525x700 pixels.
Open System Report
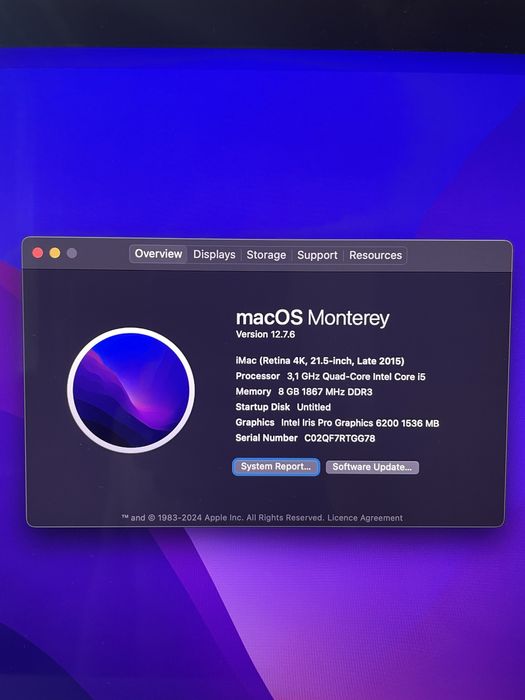click(x=276, y=467)
